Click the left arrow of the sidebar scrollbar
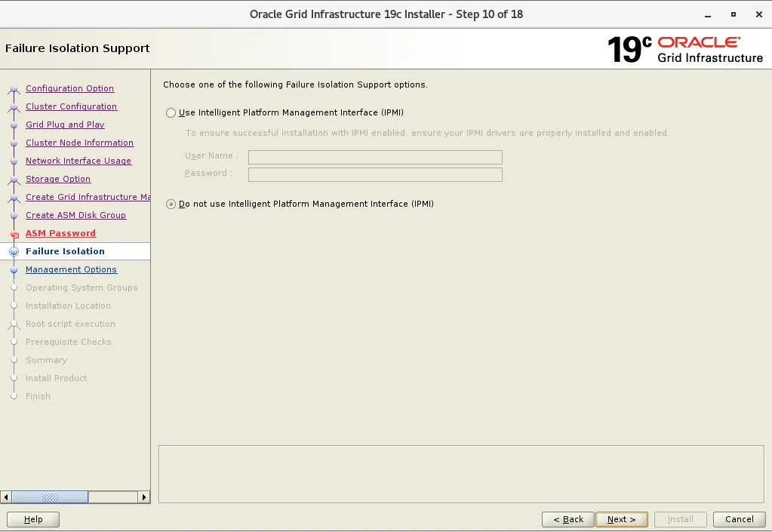The image size is (772, 532). (6, 497)
